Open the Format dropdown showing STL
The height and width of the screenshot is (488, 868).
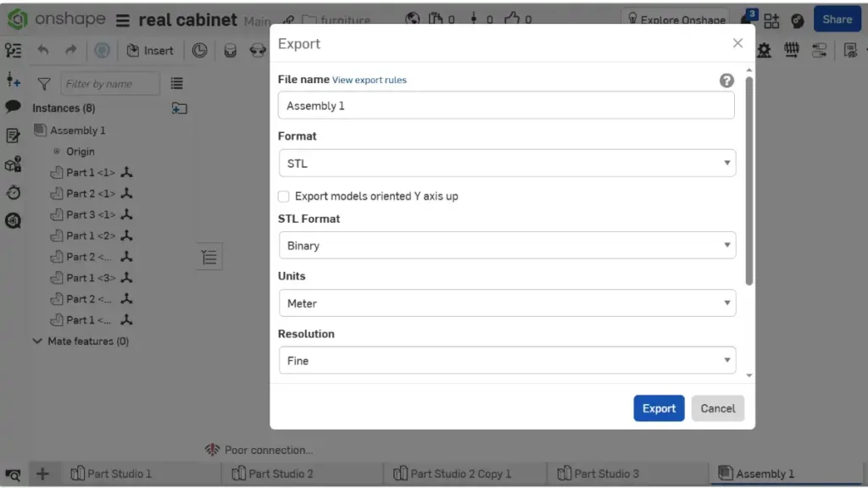[507, 163]
